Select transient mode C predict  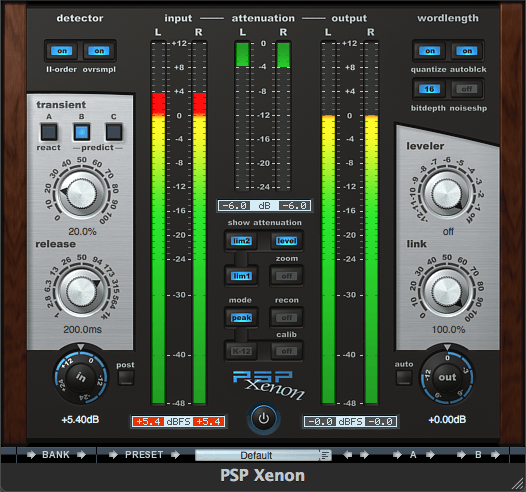pyautogui.click(x=114, y=132)
